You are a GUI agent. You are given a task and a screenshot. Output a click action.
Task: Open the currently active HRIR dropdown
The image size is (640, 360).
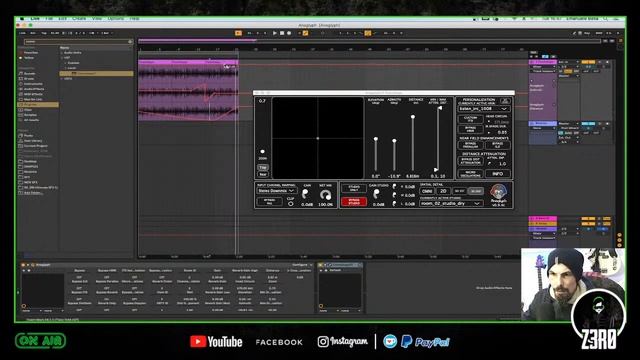tap(483, 109)
